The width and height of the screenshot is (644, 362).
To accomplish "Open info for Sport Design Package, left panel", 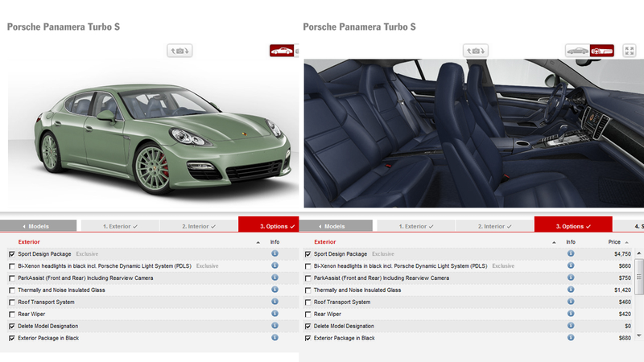I will click(275, 253).
